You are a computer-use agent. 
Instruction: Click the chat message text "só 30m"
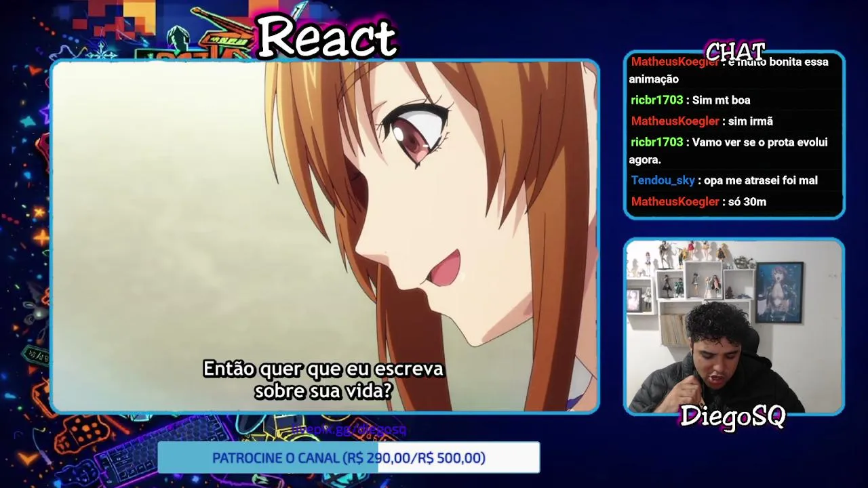(747, 202)
